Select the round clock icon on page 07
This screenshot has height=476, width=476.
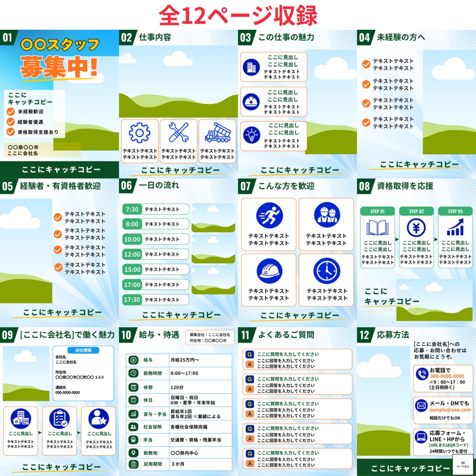point(327,271)
